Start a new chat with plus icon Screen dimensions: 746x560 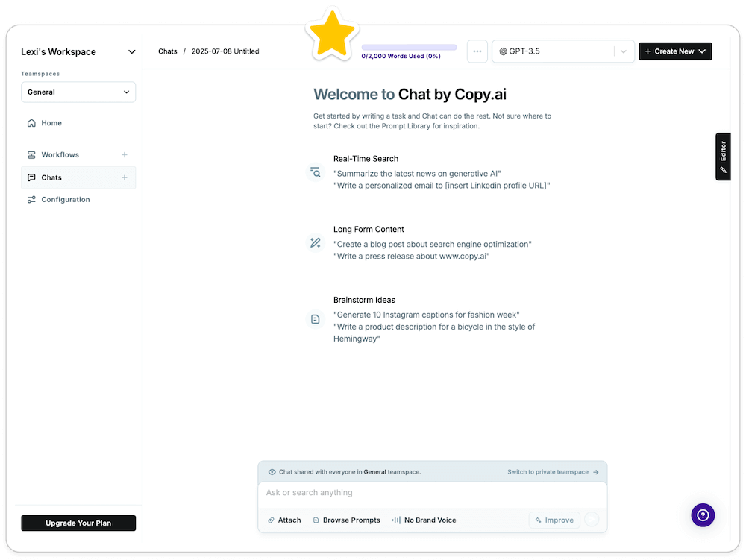[x=124, y=177]
